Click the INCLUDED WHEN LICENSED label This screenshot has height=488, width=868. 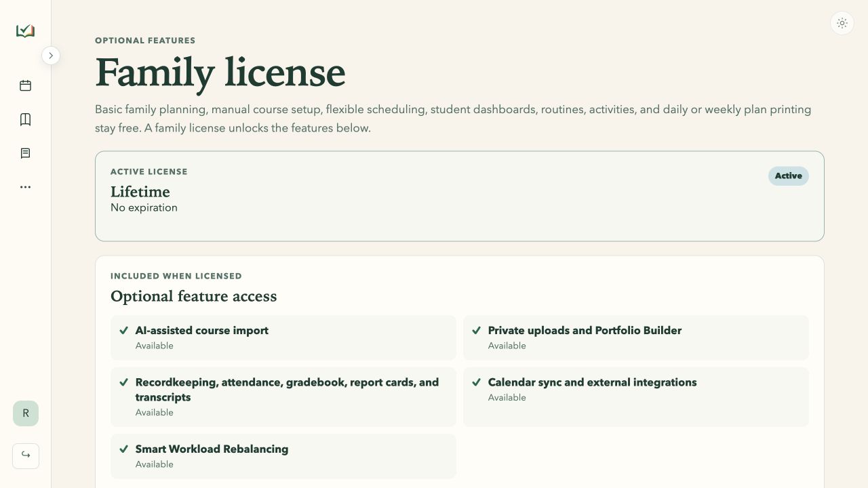point(176,277)
